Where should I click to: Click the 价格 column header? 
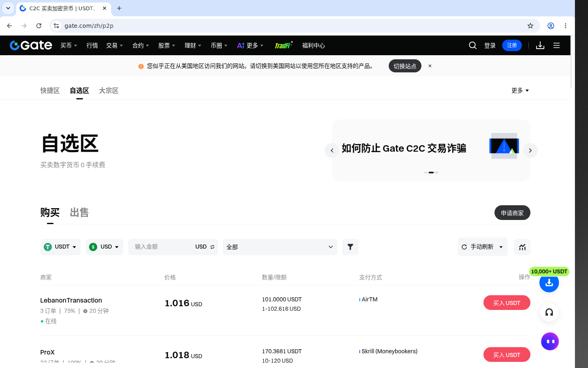pyautogui.click(x=170, y=277)
